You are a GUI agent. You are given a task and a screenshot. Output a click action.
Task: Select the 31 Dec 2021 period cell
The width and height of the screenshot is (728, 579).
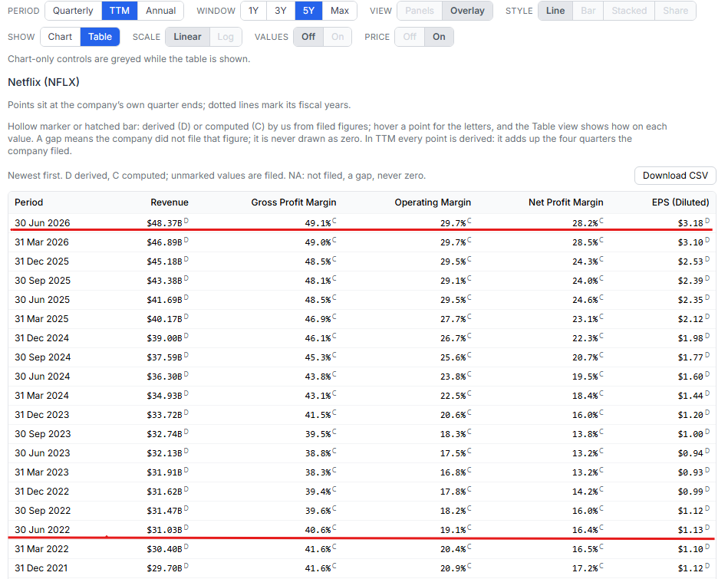point(41,568)
